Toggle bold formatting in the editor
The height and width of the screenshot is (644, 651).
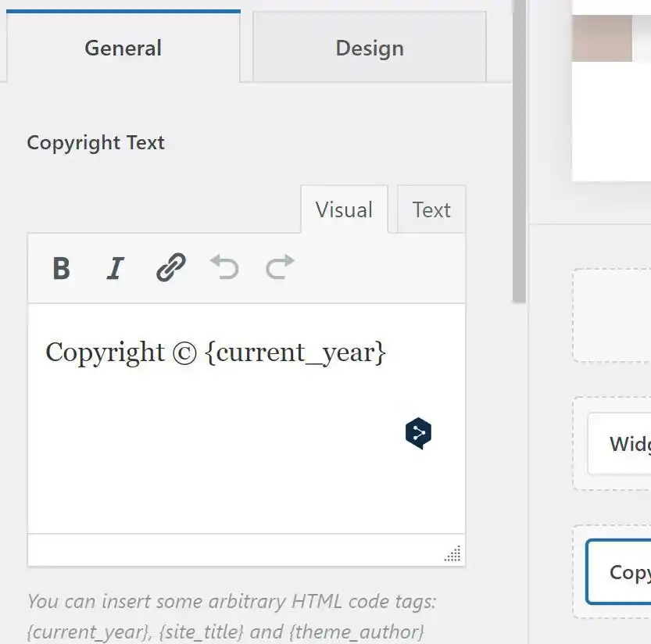(x=61, y=268)
